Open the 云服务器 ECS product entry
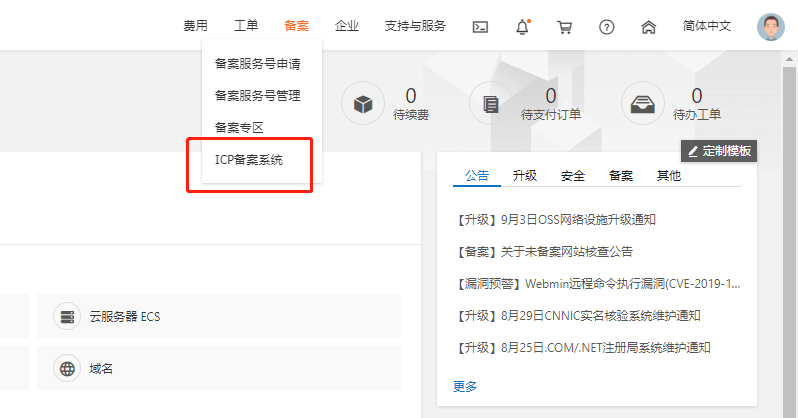 (219, 316)
